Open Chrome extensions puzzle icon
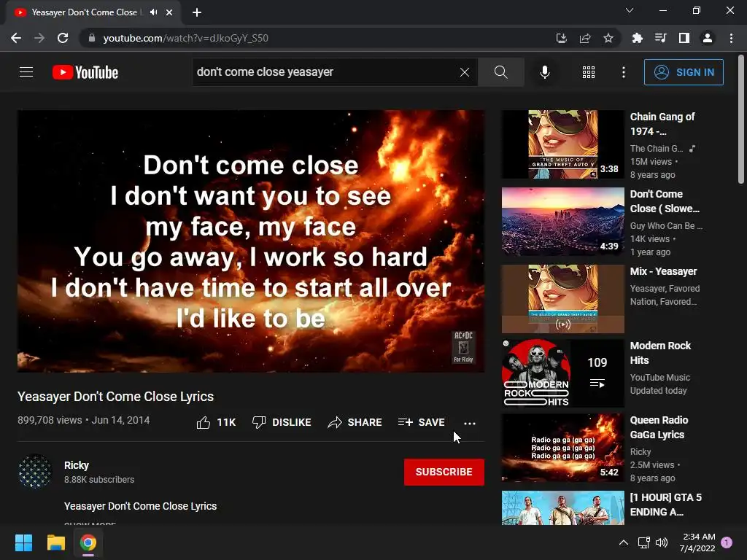This screenshot has height=560, width=747. 637,38
